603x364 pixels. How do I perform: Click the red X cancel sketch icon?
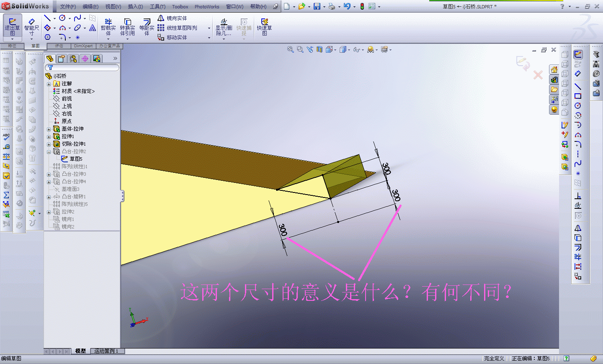click(538, 75)
